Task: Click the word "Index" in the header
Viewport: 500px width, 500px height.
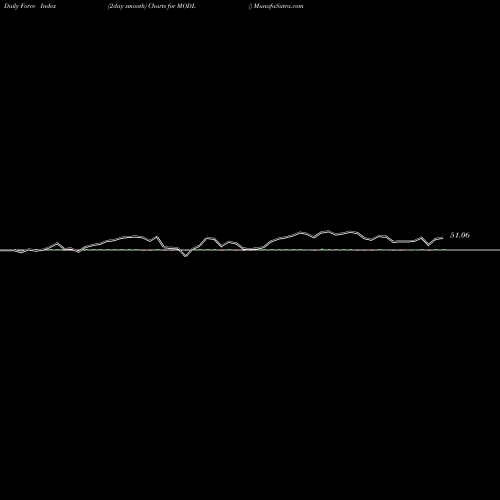Action: (x=48, y=6)
